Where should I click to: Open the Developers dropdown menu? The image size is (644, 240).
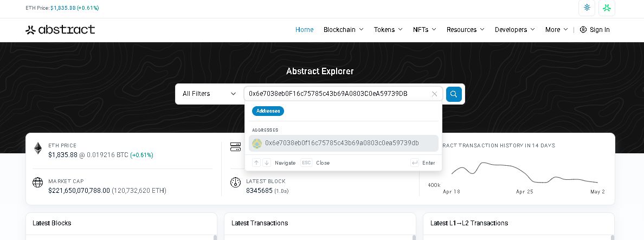[514, 30]
